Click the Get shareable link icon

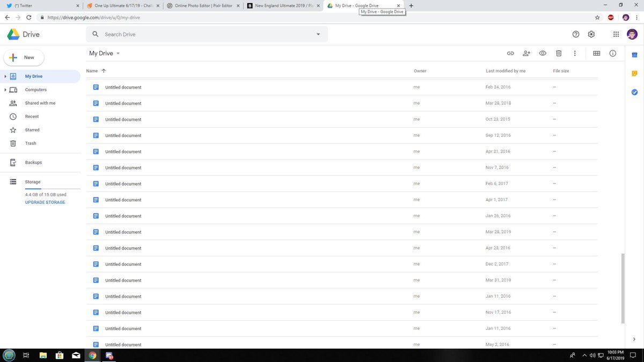[x=510, y=53]
